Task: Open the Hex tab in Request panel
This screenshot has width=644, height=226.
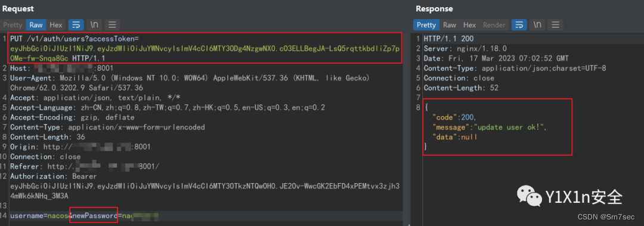Action: (x=56, y=25)
